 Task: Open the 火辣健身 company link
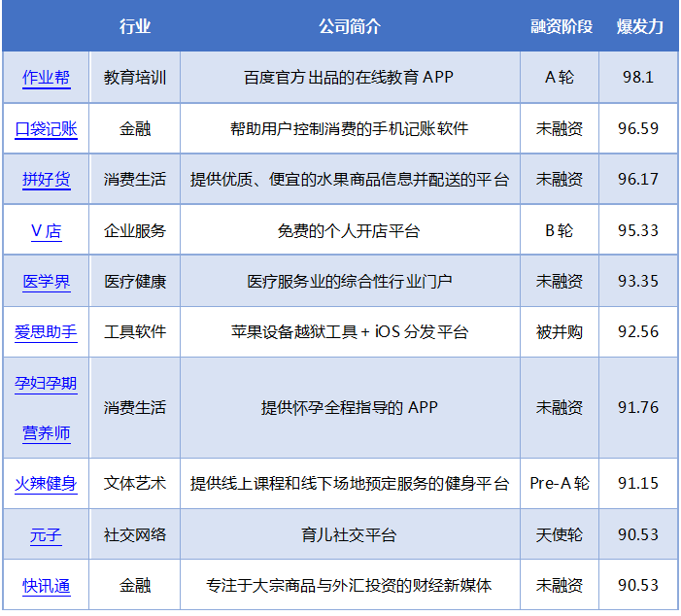tap(46, 484)
